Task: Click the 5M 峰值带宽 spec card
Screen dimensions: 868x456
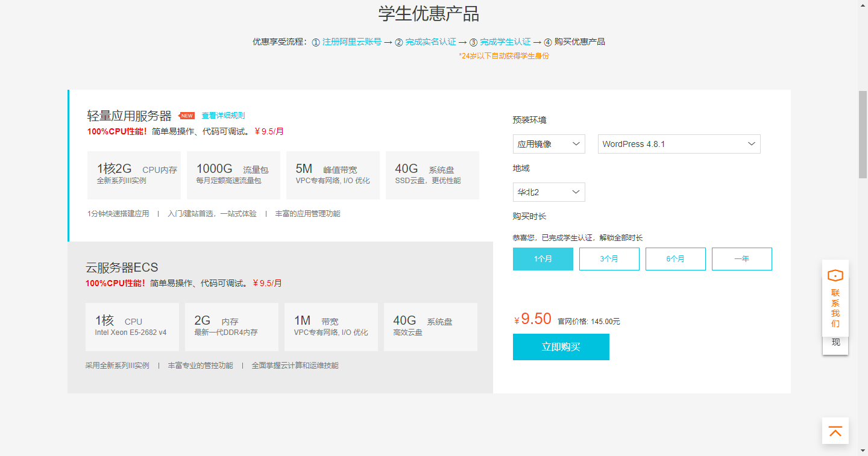Action: pyautogui.click(x=333, y=175)
